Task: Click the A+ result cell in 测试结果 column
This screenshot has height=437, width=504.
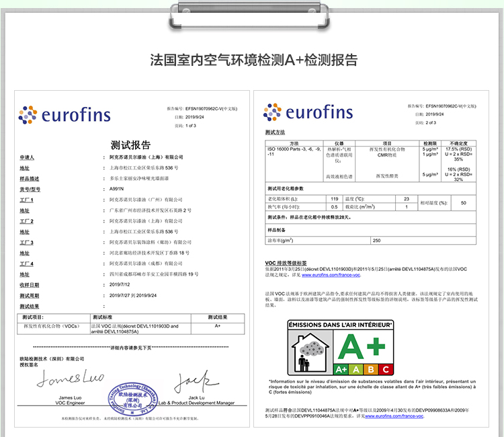Action: click(x=218, y=325)
